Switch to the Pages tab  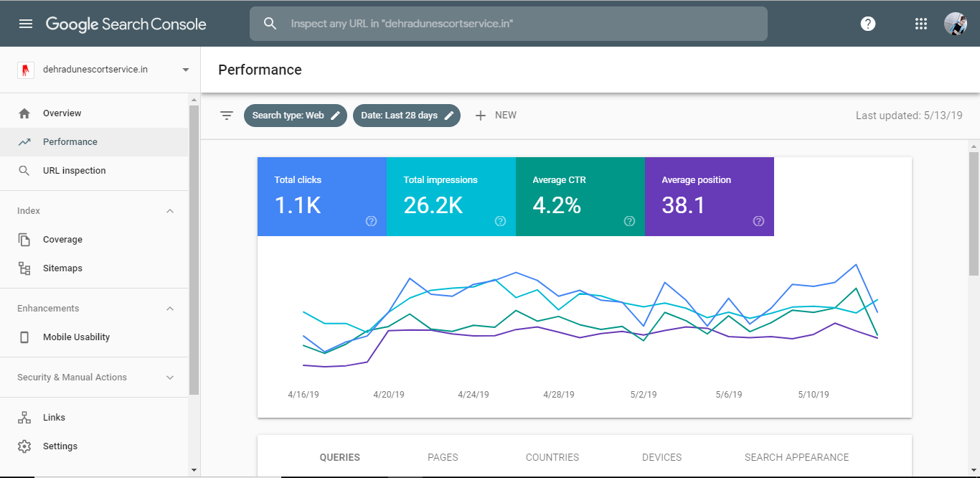tap(443, 457)
